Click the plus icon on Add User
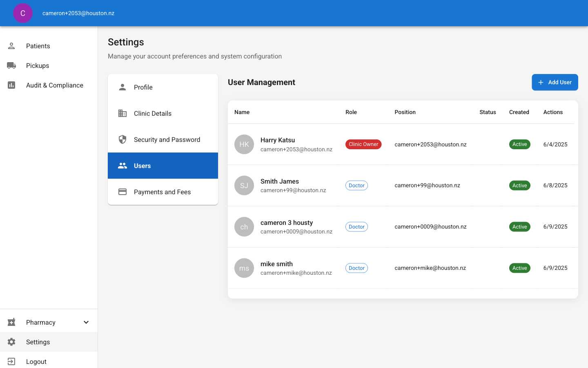This screenshot has width=588, height=368. point(541,82)
